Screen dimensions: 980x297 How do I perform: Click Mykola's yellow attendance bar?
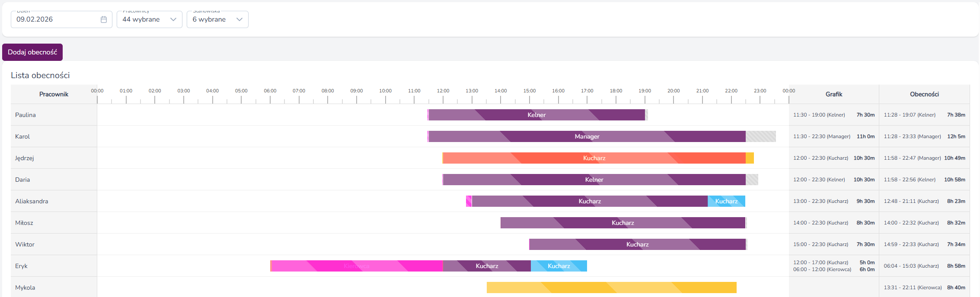pyautogui.click(x=612, y=288)
